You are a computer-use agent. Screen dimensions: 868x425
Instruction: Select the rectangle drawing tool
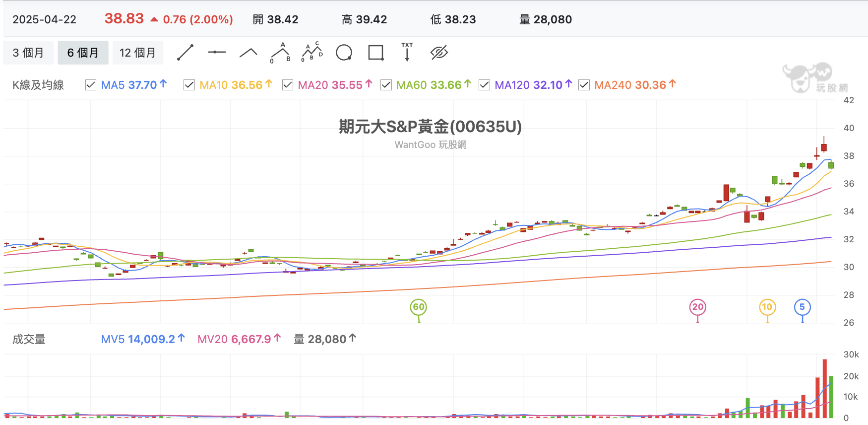coord(376,53)
